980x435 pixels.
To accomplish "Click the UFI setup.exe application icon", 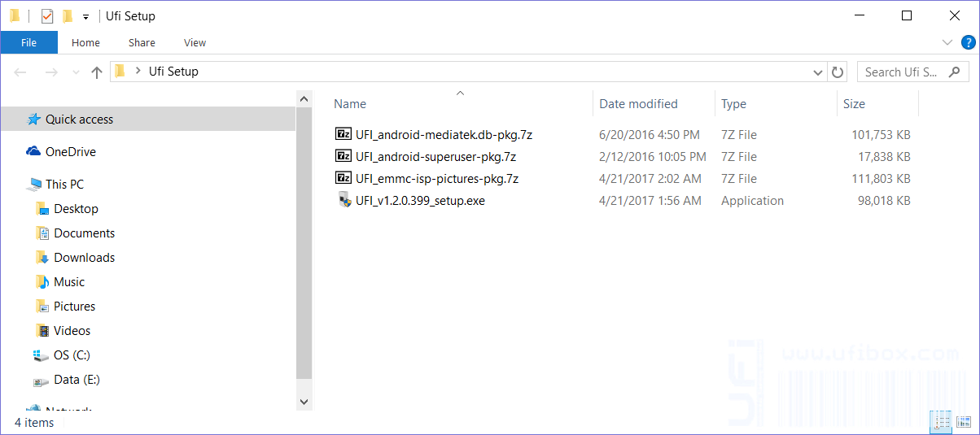I will [x=344, y=201].
